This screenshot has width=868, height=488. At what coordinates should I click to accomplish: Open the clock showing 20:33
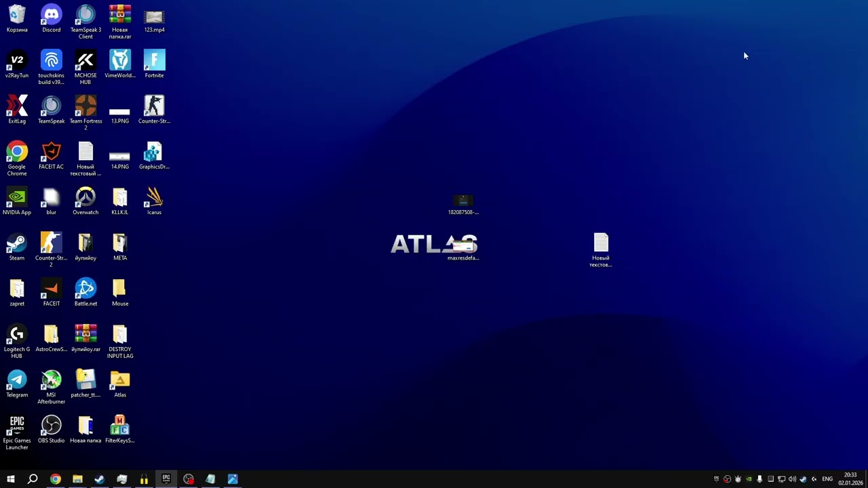click(x=850, y=479)
